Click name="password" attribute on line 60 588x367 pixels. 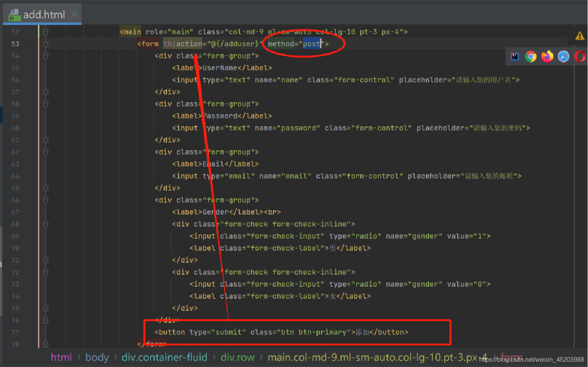point(287,128)
